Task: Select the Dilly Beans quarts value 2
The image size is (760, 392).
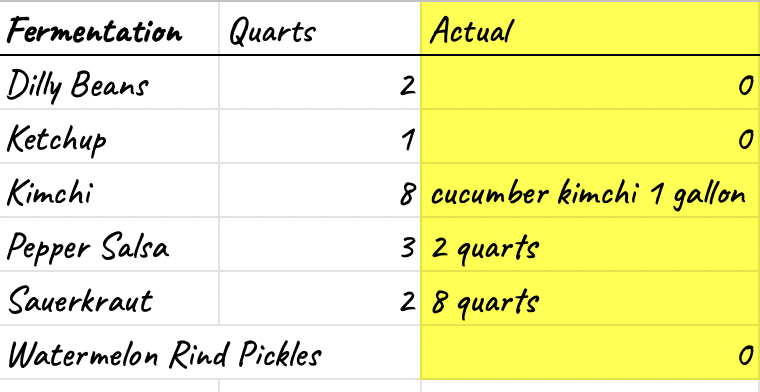Action: (x=320, y=82)
